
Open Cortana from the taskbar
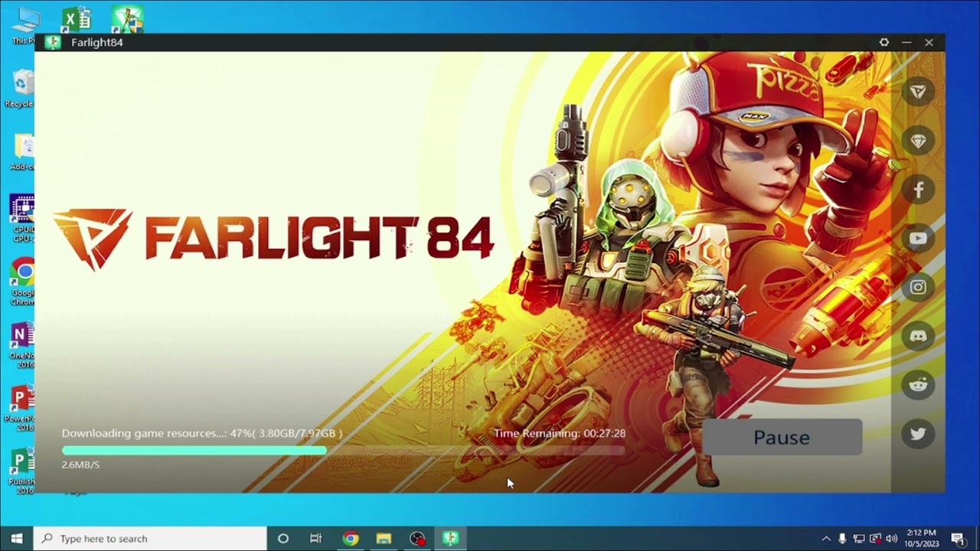coord(283,539)
